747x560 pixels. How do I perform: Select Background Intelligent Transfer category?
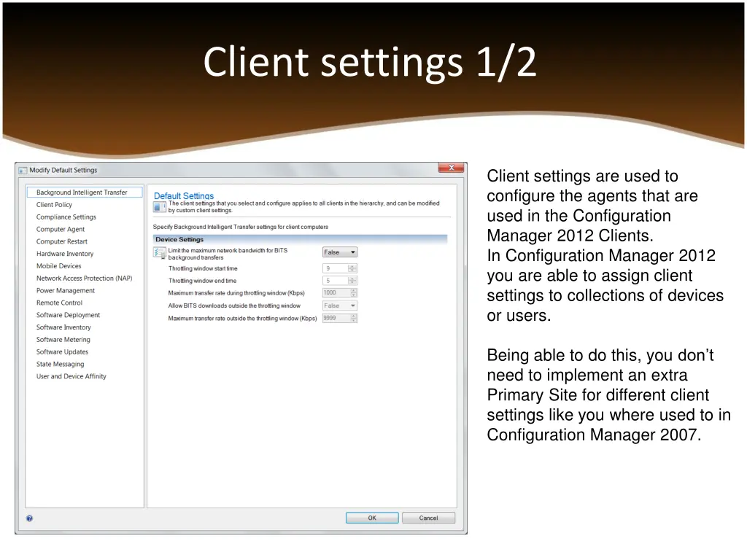(85, 192)
